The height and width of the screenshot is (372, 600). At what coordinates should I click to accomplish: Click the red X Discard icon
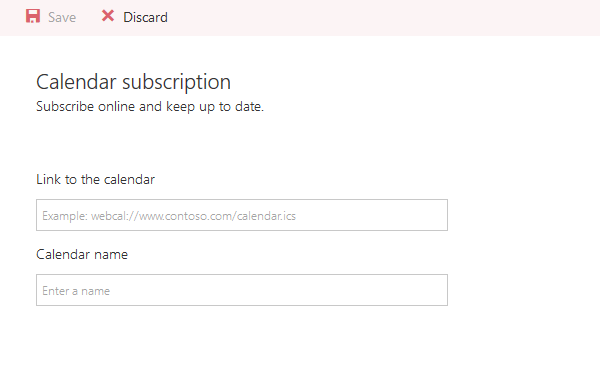(108, 16)
